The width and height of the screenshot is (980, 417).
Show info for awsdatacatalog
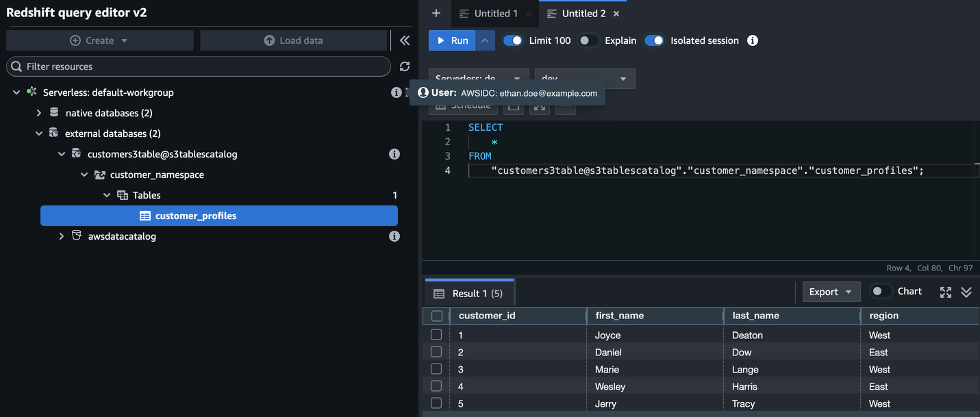394,236
